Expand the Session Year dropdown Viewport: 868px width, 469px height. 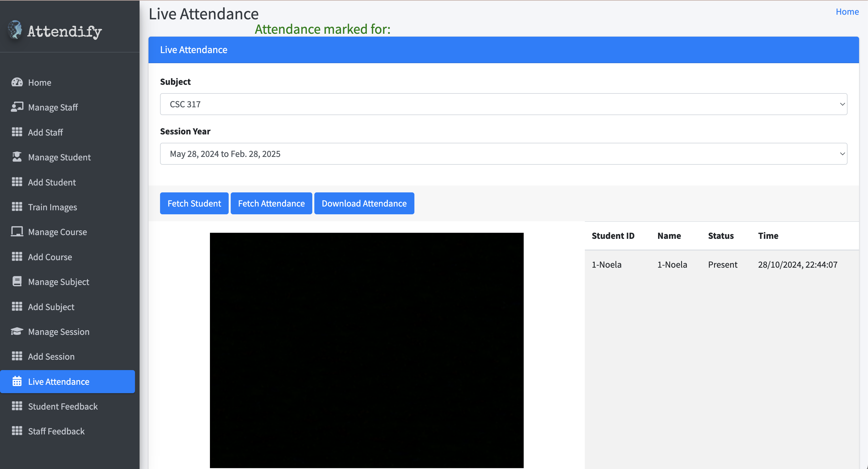point(503,154)
